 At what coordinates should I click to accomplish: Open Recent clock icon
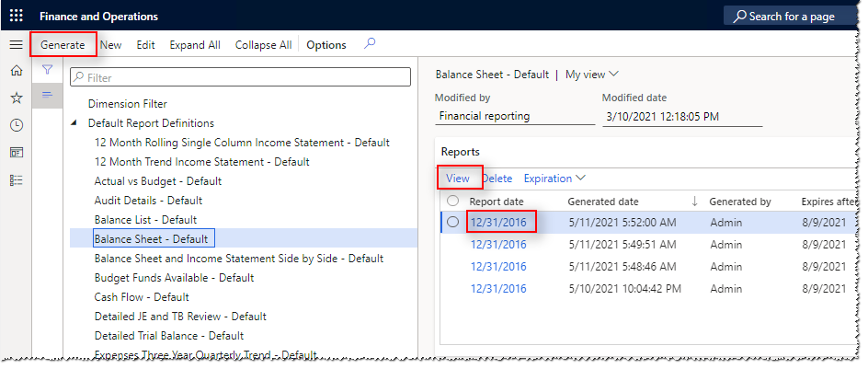(x=16, y=125)
